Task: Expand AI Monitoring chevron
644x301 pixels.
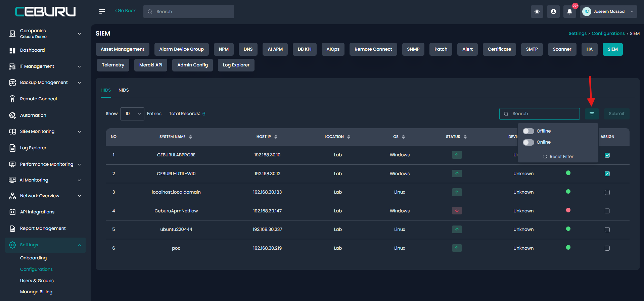Action: coord(80,180)
